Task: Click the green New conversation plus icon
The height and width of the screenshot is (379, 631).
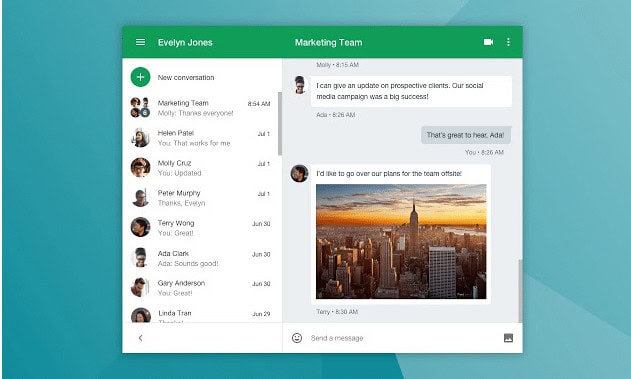Action: coord(140,77)
